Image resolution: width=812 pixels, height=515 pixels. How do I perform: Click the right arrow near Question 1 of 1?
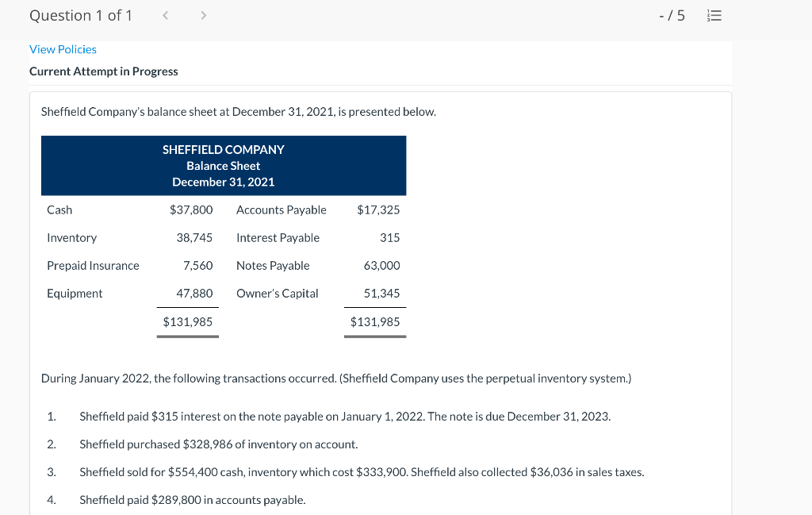coord(202,14)
